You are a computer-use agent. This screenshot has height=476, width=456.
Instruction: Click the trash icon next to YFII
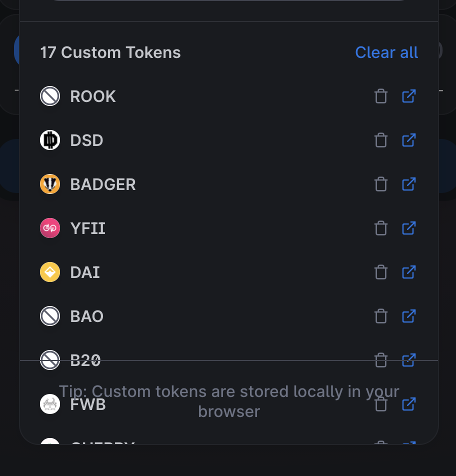(380, 228)
